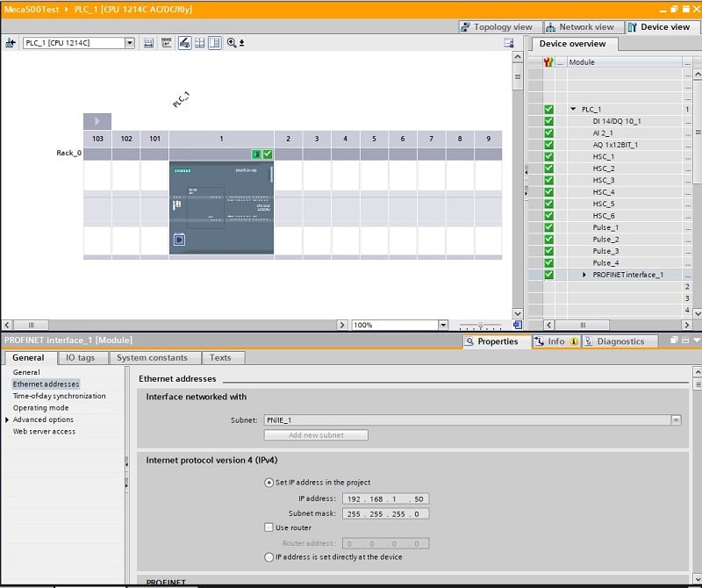Image resolution: width=702 pixels, height=588 pixels.
Task: Switch to Topology view tab
Action: [500, 27]
